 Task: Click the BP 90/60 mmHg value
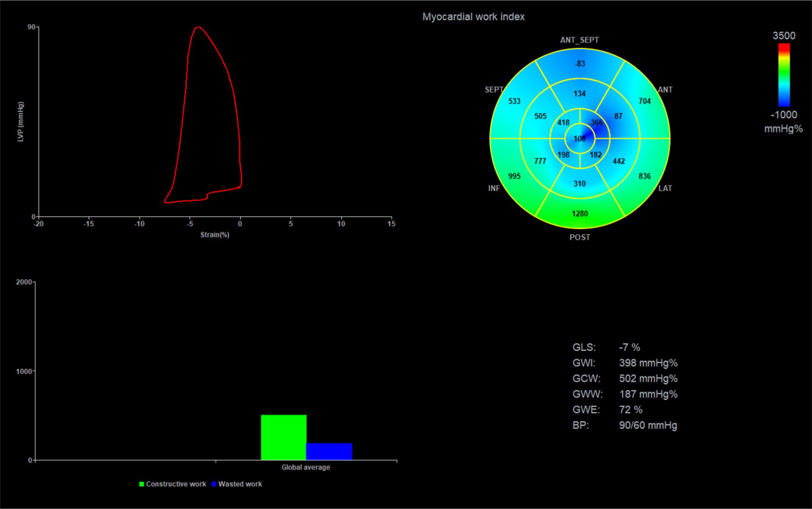[x=648, y=426]
